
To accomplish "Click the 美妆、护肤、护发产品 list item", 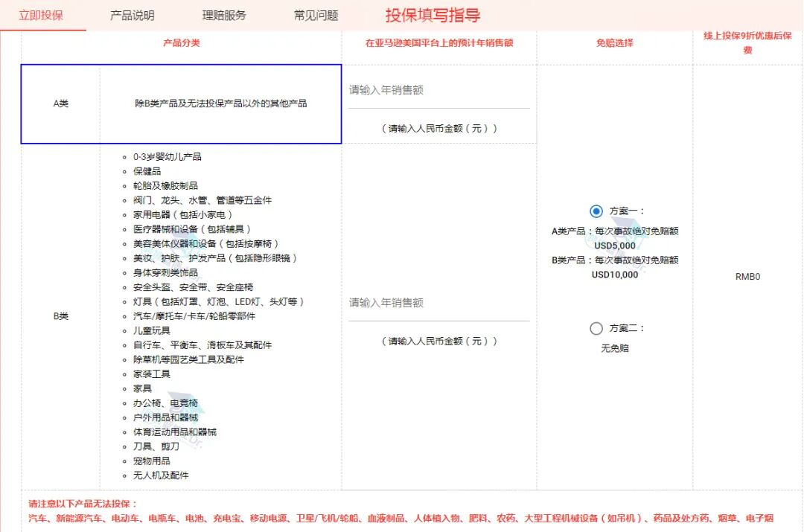I will pos(215,258).
